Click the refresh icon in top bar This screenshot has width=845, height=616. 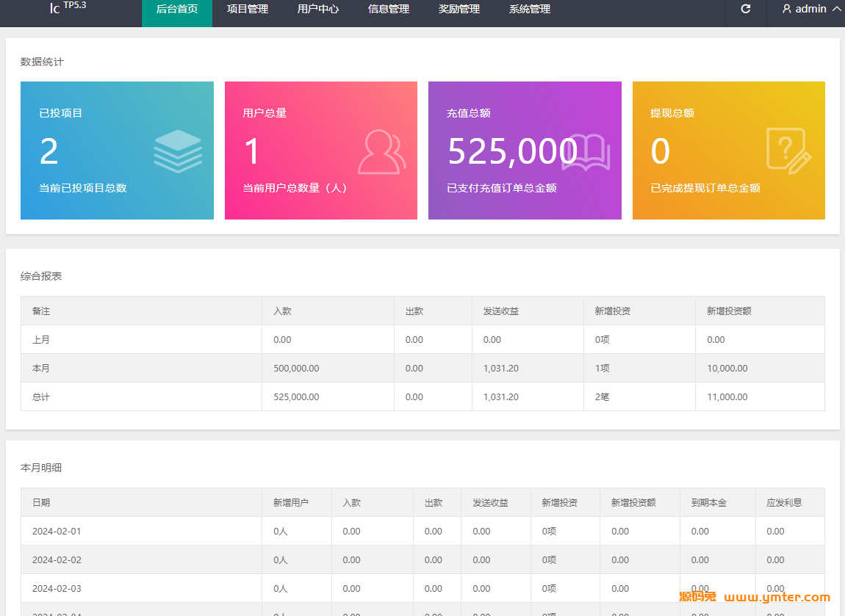[x=746, y=9]
